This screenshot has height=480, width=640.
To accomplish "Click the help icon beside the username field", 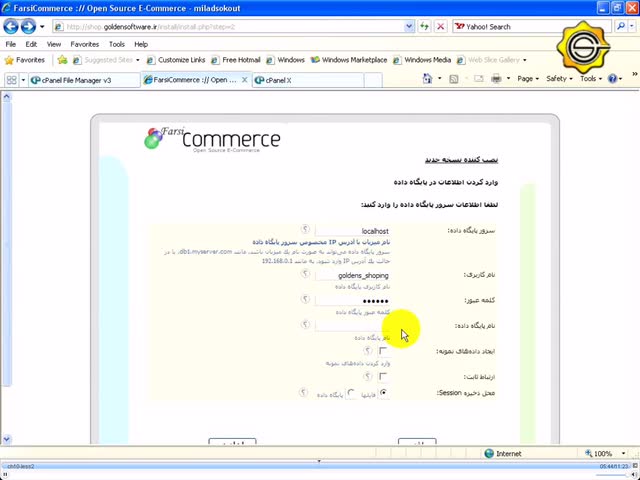I will (305, 273).
